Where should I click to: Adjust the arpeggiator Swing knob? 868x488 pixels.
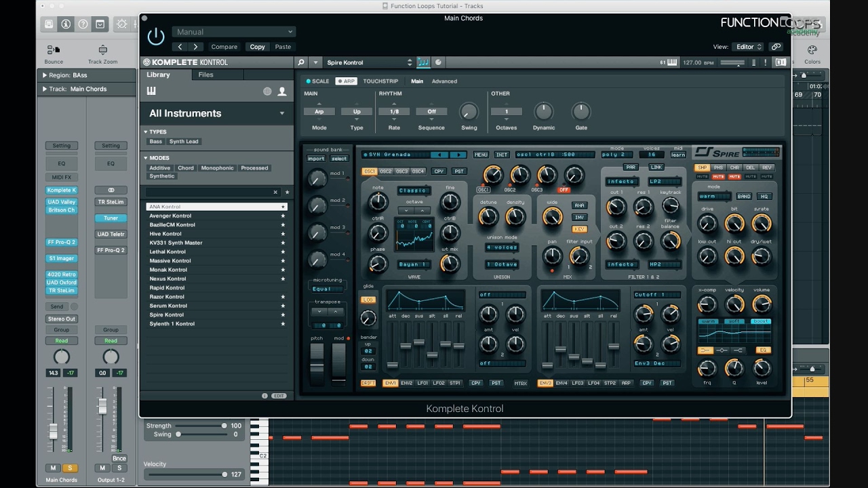(469, 111)
